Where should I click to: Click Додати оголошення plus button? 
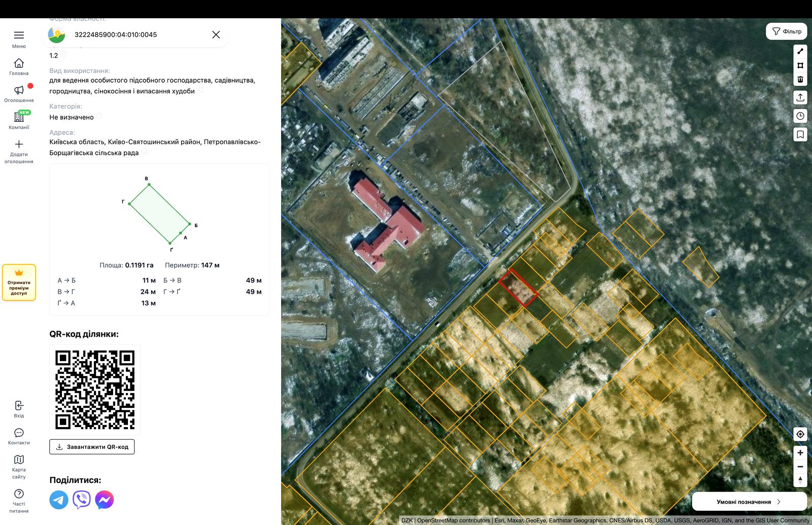pyautogui.click(x=19, y=152)
